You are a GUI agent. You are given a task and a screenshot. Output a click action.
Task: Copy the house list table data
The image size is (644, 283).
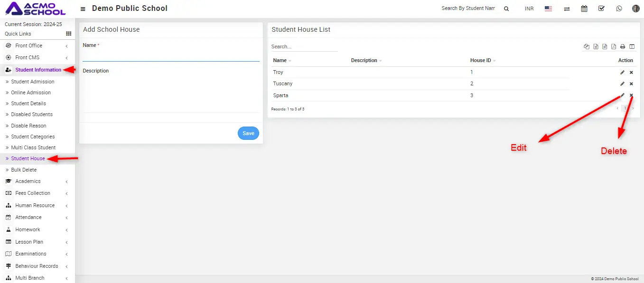pyautogui.click(x=587, y=46)
